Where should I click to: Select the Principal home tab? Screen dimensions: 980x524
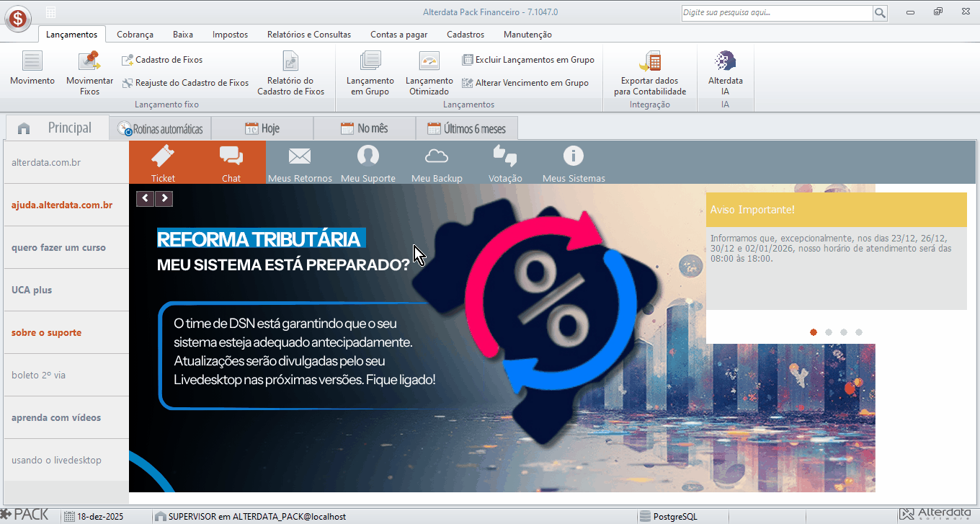pyautogui.click(x=57, y=128)
